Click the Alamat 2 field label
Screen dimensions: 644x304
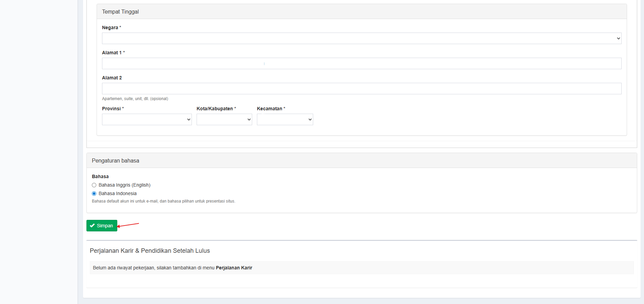112,78
